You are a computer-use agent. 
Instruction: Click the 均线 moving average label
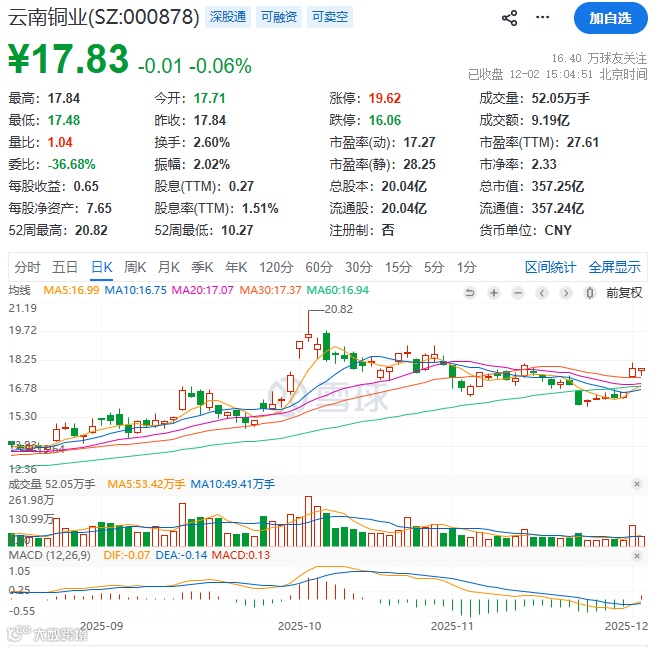click(19, 290)
